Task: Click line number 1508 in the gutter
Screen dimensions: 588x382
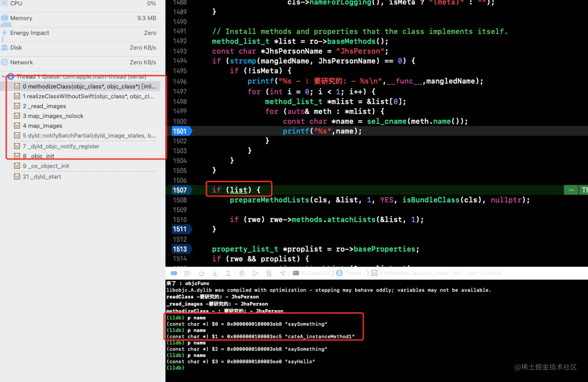Action: (180, 200)
